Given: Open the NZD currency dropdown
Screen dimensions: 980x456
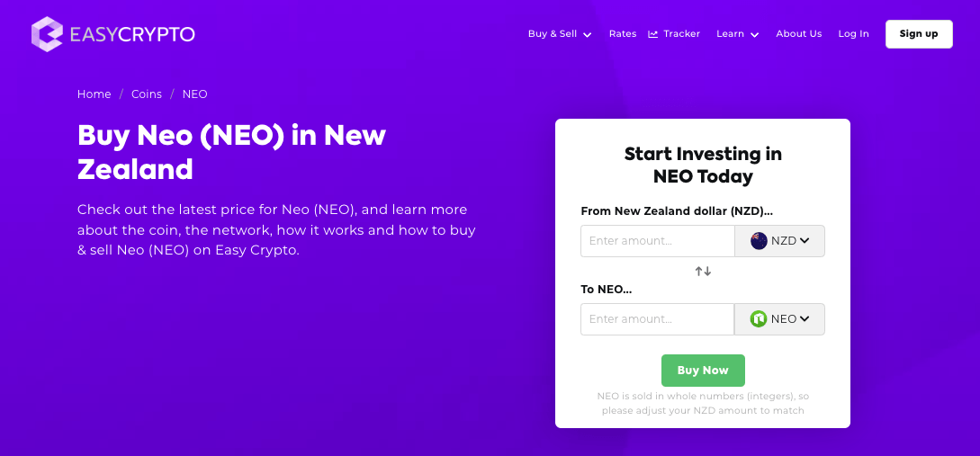Looking at the screenshot, I should tap(780, 241).
